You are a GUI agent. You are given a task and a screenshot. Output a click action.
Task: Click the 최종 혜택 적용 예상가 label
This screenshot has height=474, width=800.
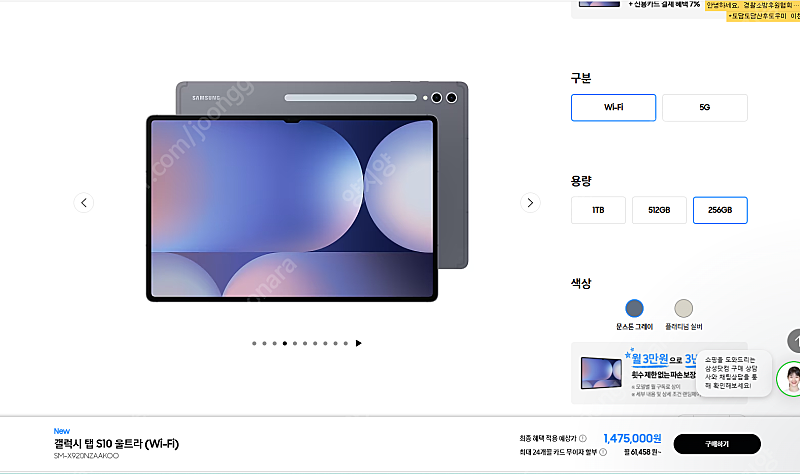point(548,438)
